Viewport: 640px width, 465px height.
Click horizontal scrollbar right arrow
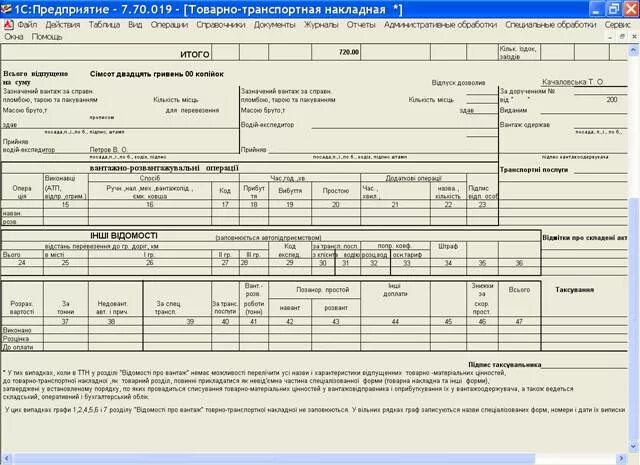pyautogui.click(x=622, y=458)
